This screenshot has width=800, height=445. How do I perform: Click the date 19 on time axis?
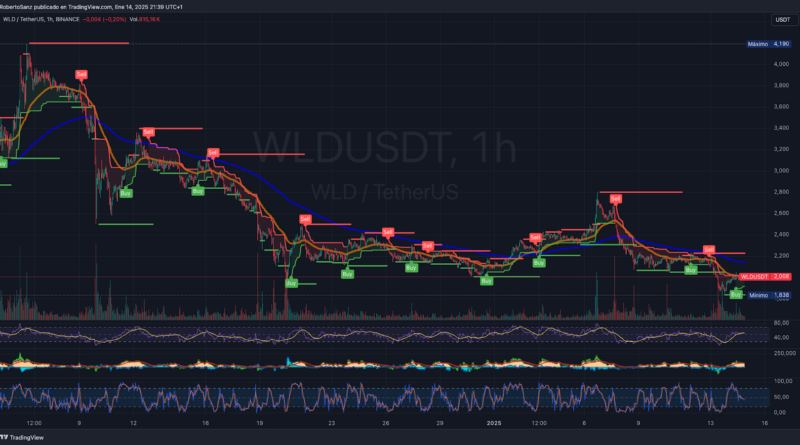260,423
